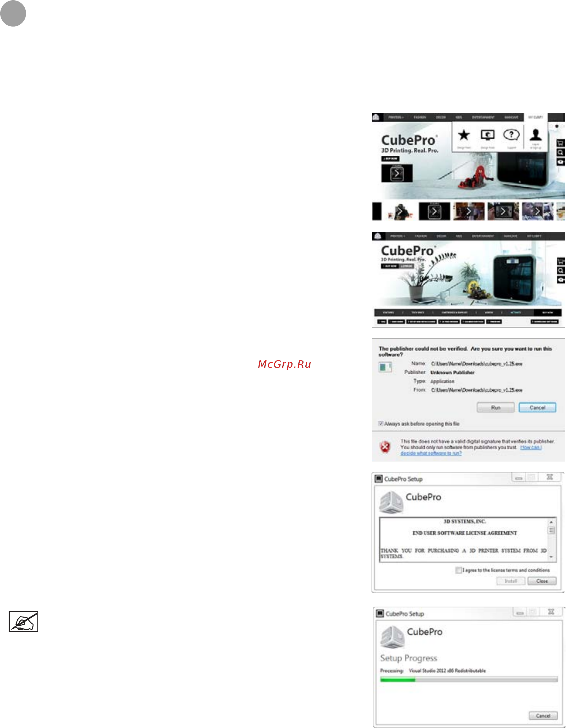Click Cubify logo on the open MY CUBIFY page

point(376,117)
